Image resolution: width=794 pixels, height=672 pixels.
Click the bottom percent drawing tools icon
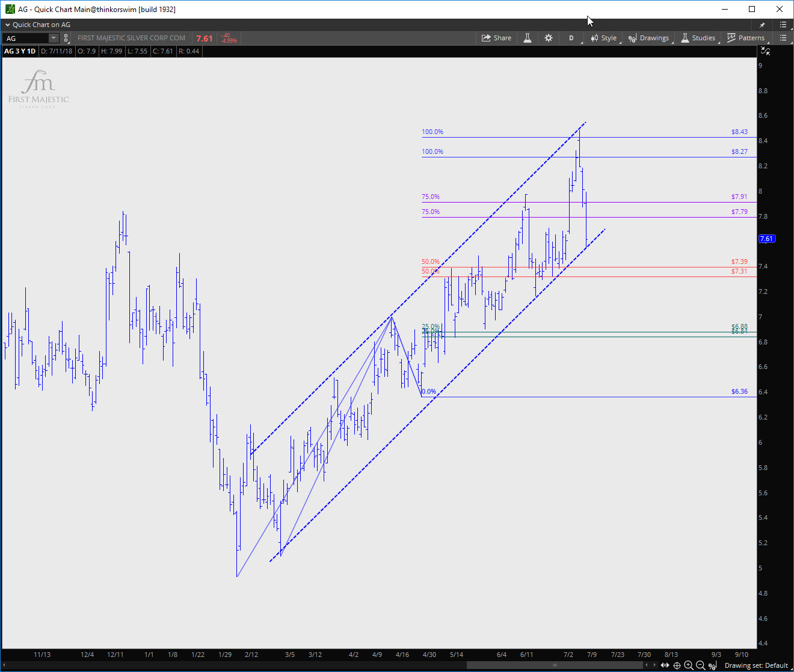click(x=713, y=665)
